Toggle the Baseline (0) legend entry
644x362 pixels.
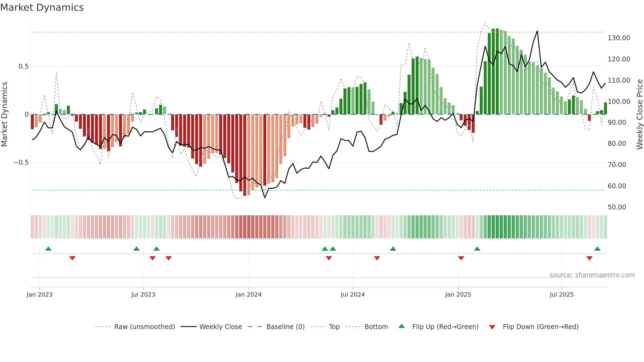[276, 327]
